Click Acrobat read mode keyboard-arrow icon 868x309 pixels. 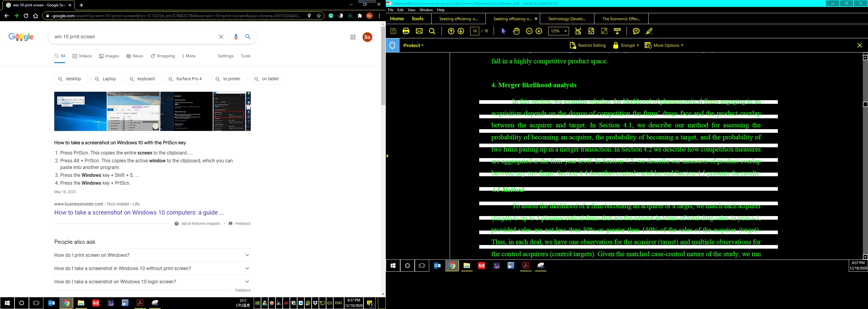[617, 31]
